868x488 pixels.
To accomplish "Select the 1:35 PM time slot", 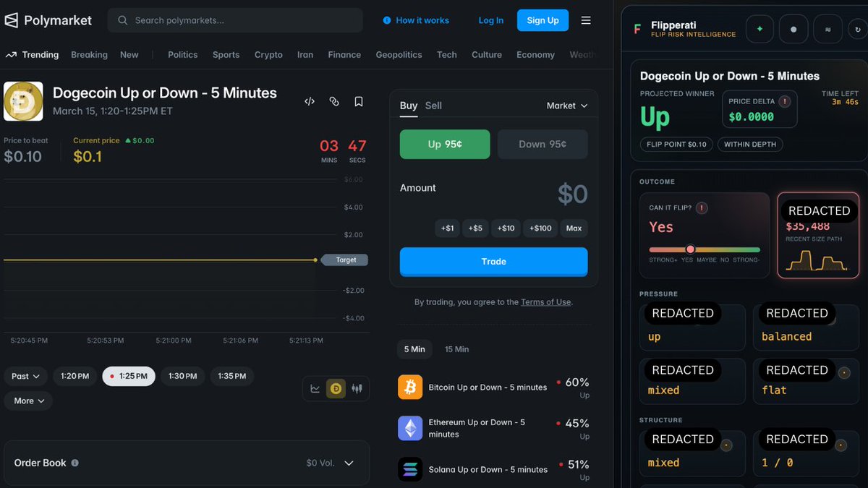I will 231,376.
